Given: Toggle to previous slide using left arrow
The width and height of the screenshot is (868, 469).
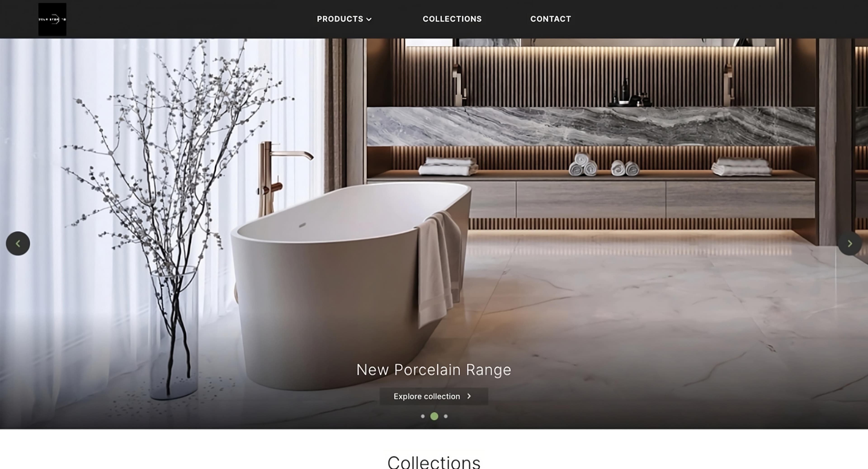Looking at the screenshot, I should click(18, 243).
